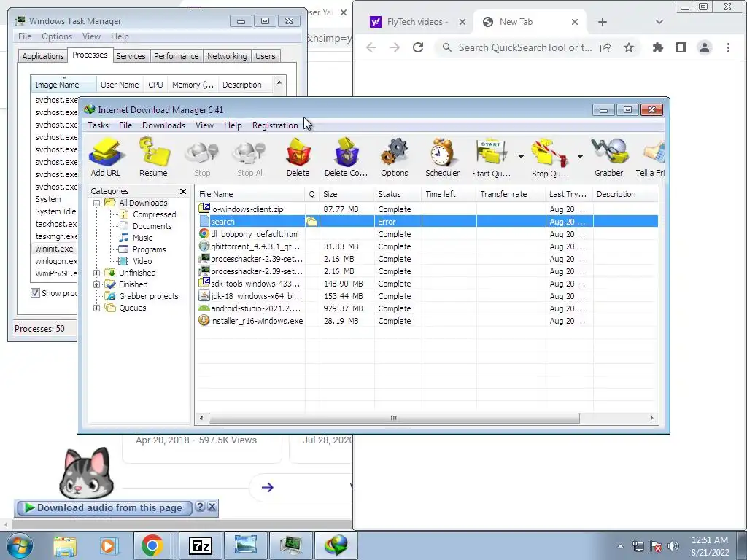Viewport: 747px width, 560px height.
Task: Switch to Performance tab in Task Manager
Action: (x=177, y=56)
